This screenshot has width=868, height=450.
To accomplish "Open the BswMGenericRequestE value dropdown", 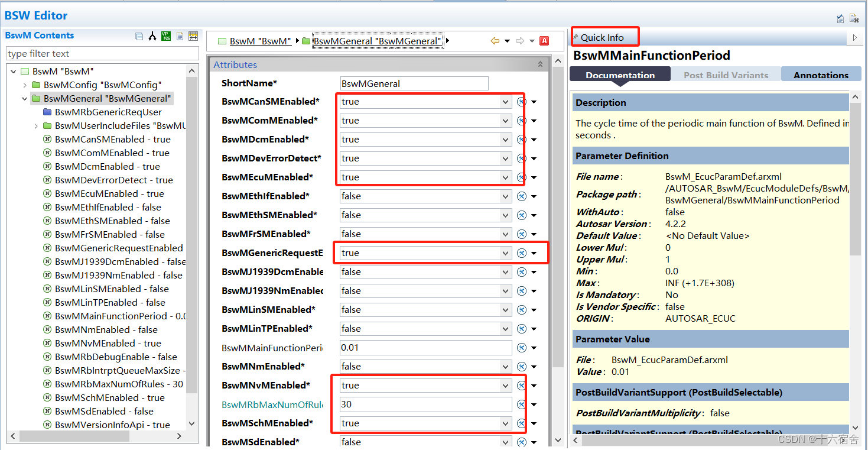I will (505, 253).
